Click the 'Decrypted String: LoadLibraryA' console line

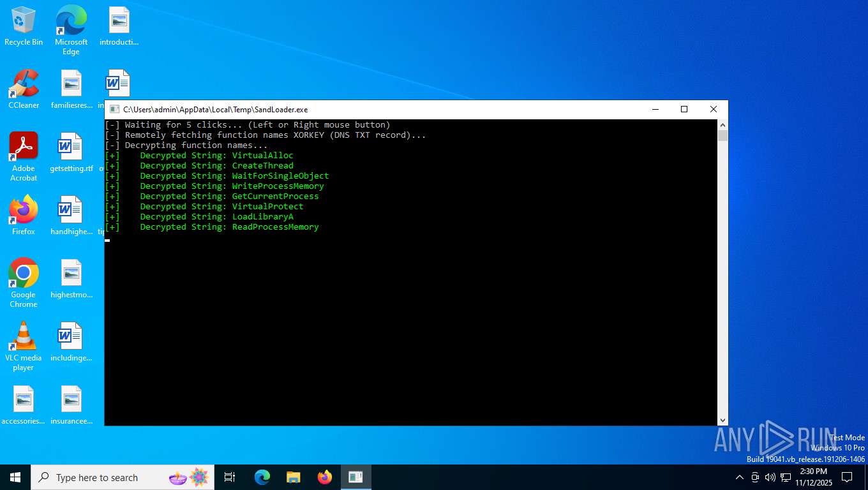pyautogui.click(x=199, y=217)
